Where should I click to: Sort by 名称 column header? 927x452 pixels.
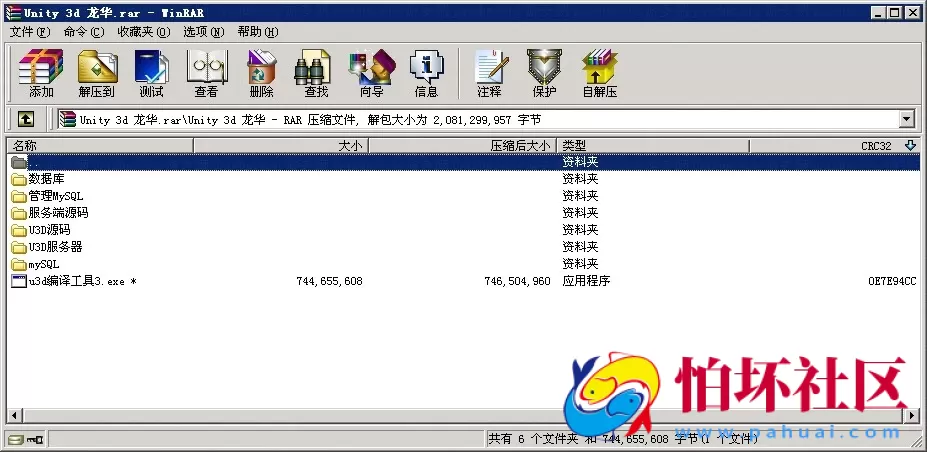coord(101,145)
